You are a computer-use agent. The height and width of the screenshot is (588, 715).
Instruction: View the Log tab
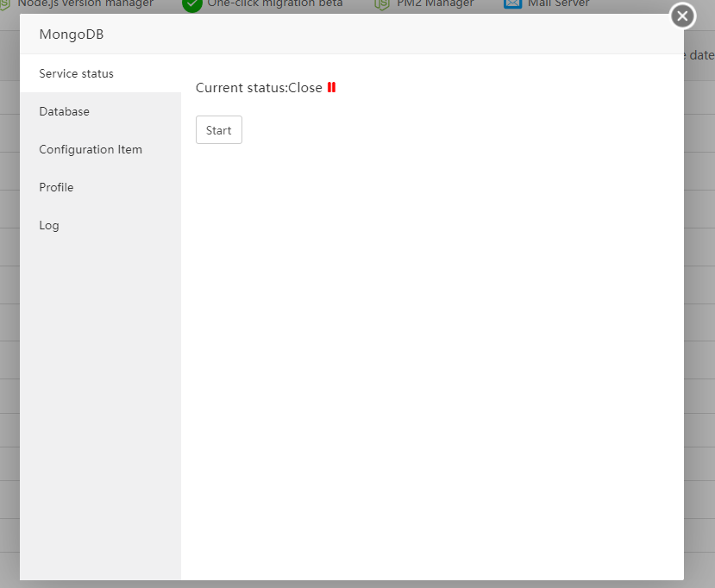pos(100,225)
